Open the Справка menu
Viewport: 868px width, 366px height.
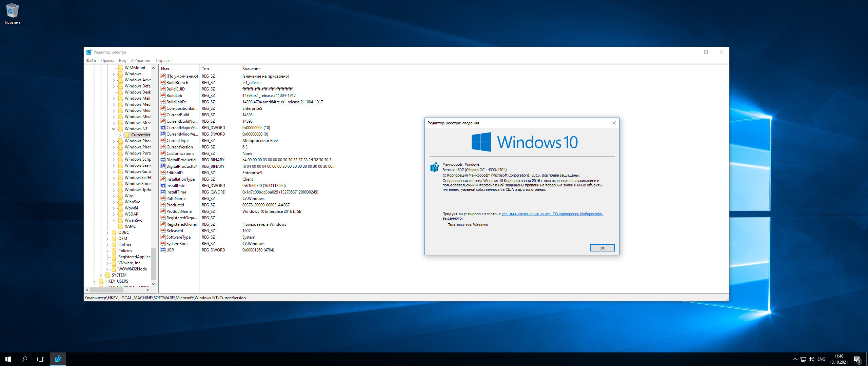tap(164, 61)
